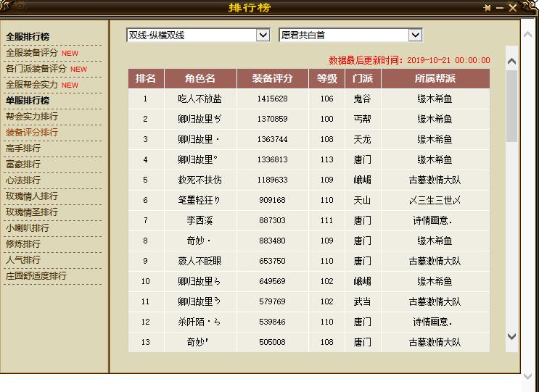The height and width of the screenshot is (392, 539).
Task: Click level value 113
Action: [326, 159]
